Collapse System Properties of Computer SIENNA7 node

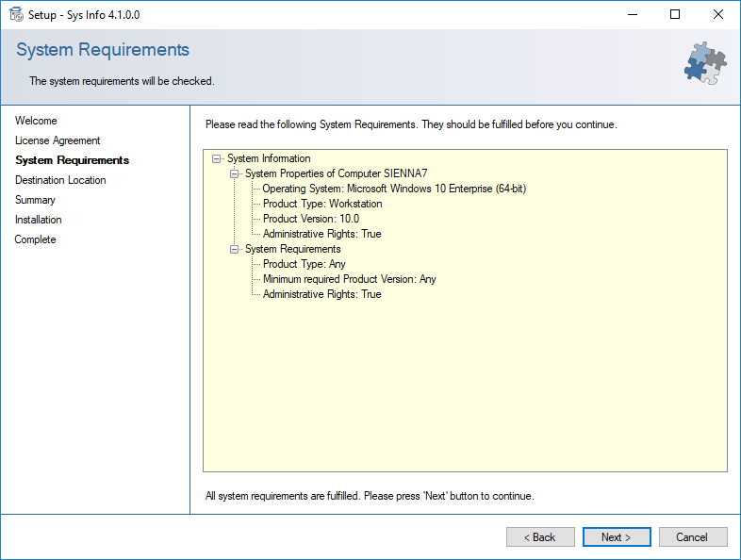point(234,173)
